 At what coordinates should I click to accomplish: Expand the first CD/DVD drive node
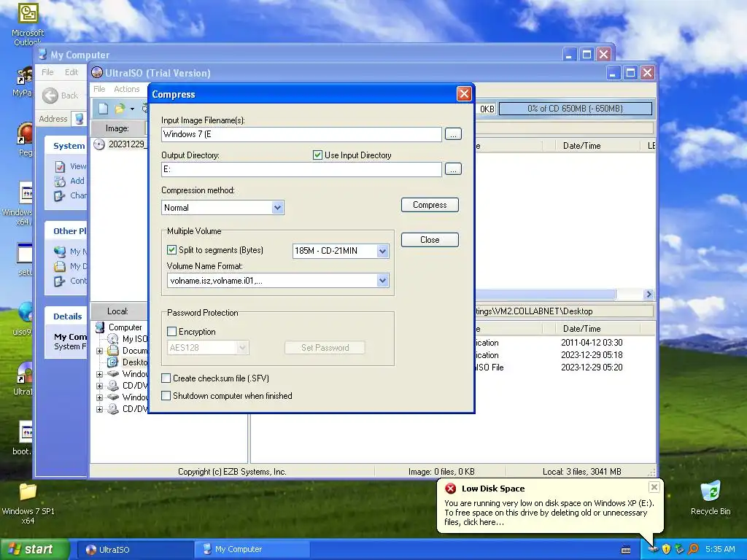[99, 386]
